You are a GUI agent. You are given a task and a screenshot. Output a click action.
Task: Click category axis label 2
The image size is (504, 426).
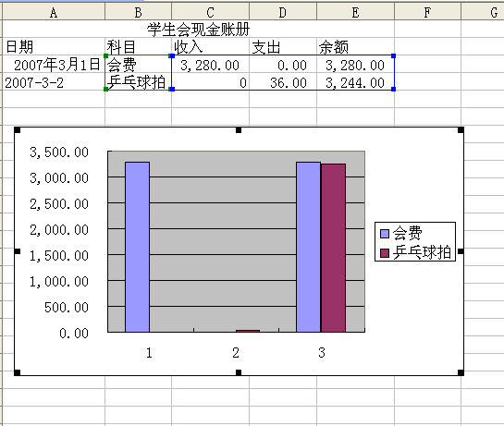coord(236,353)
